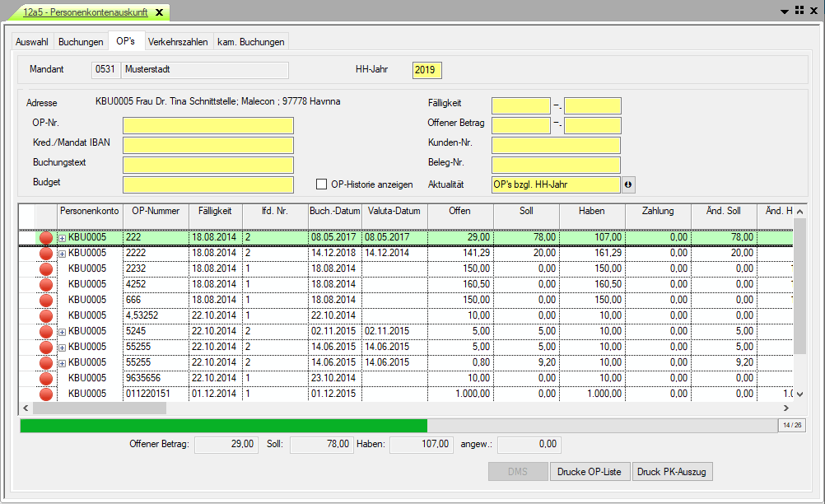Image resolution: width=825 pixels, height=504 pixels.
Task: Click red status icon of OP-Nummer 222 row
Action: point(46,238)
